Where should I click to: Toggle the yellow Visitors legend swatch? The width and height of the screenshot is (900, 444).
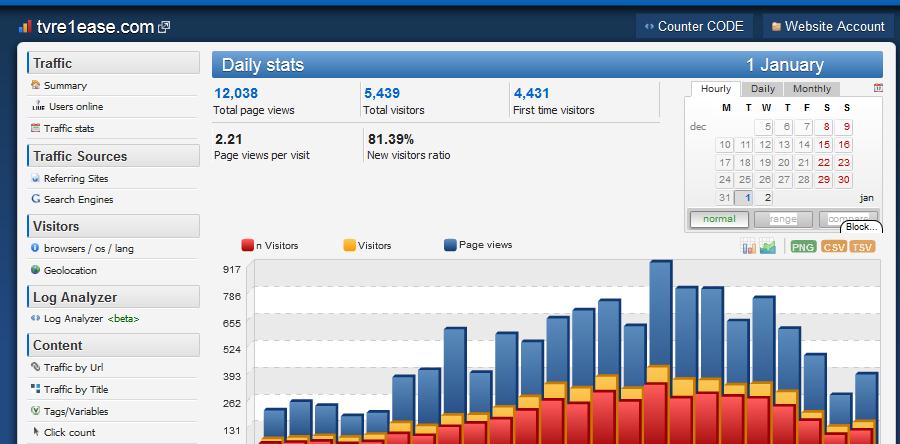coord(350,246)
